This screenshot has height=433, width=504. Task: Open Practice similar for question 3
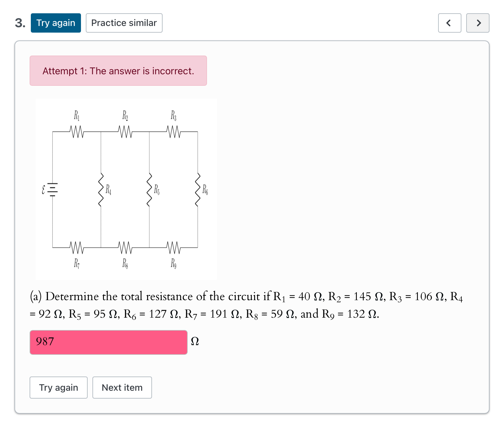124,23
